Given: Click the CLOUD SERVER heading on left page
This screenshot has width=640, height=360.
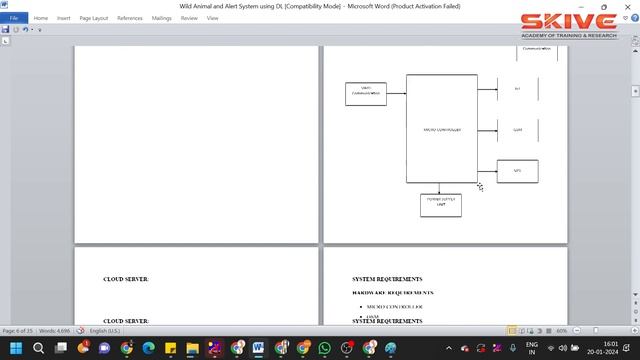Looking at the screenshot, I should pyautogui.click(x=126, y=279).
